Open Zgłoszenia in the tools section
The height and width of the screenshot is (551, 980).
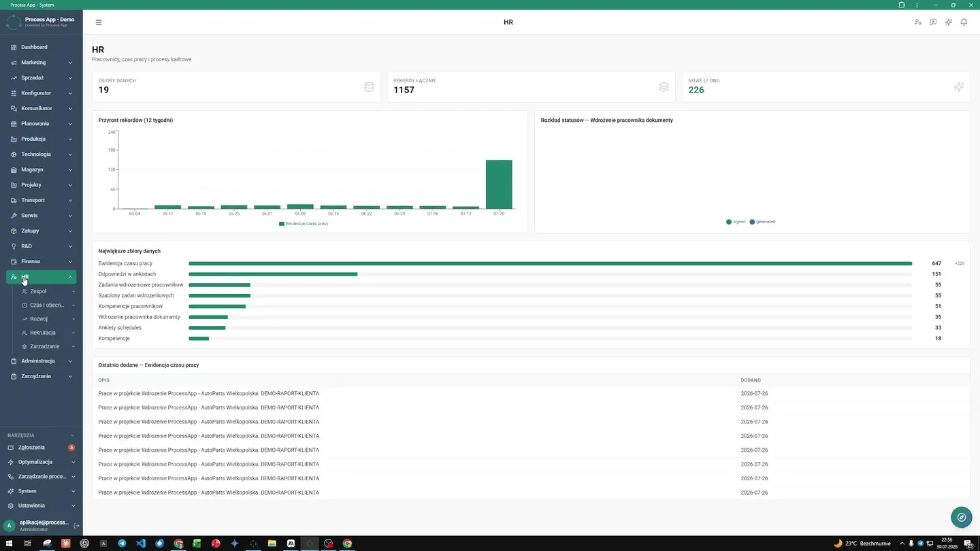tap(42, 448)
